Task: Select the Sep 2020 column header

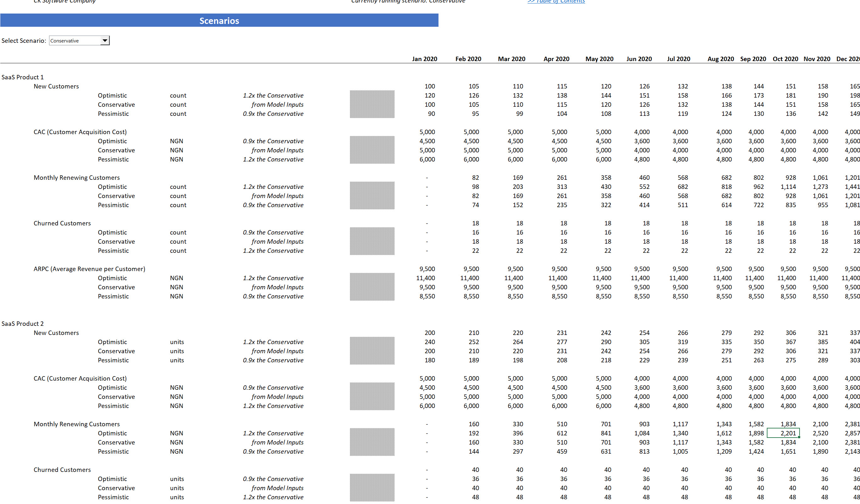Action: tap(753, 59)
